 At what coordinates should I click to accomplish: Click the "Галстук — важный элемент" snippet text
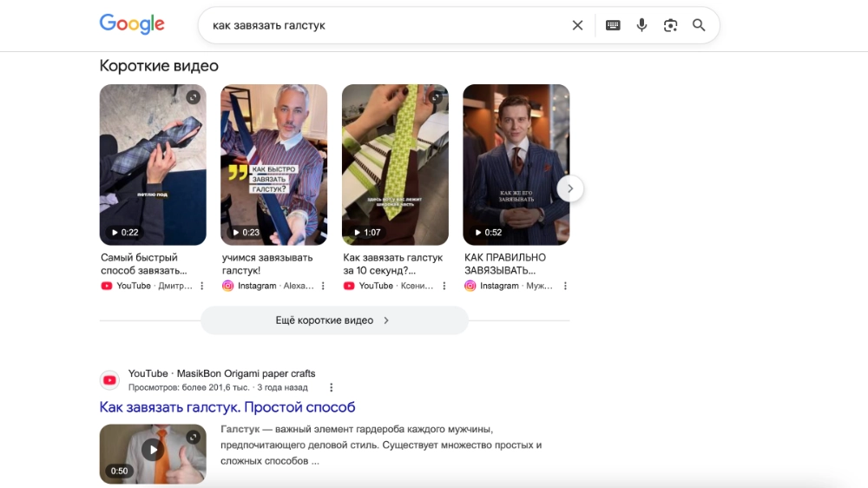coord(381,445)
